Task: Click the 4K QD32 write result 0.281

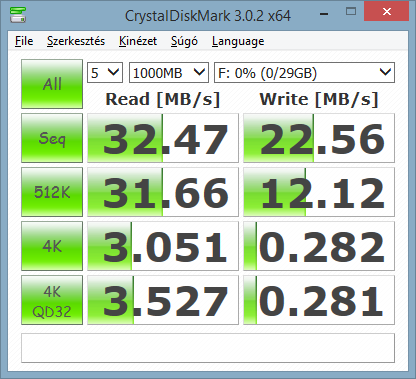Action: pos(319,300)
